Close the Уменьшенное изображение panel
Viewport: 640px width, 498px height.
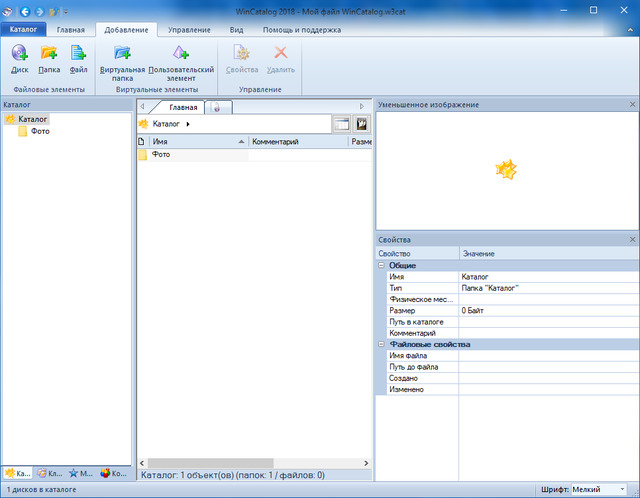pyautogui.click(x=632, y=105)
